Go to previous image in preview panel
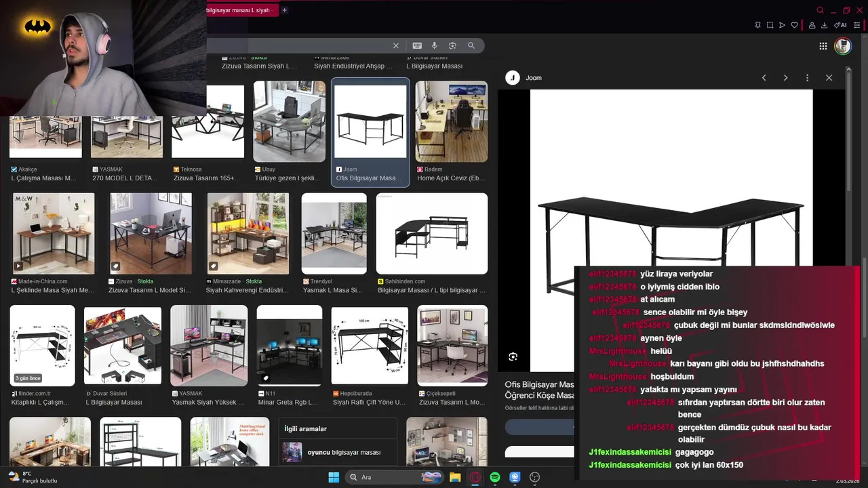The image size is (868, 488). pyautogui.click(x=764, y=78)
